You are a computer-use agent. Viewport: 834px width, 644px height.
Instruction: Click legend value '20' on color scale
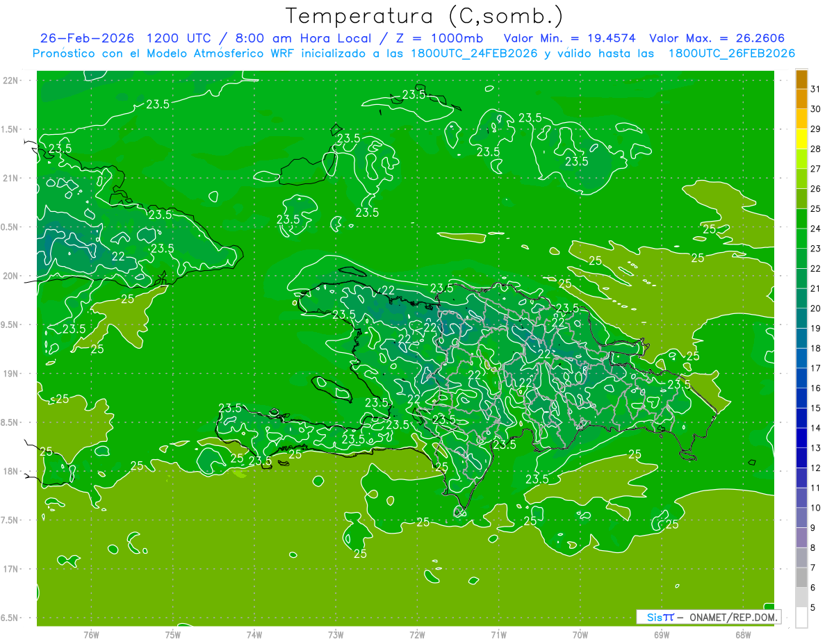click(x=816, y=308)
